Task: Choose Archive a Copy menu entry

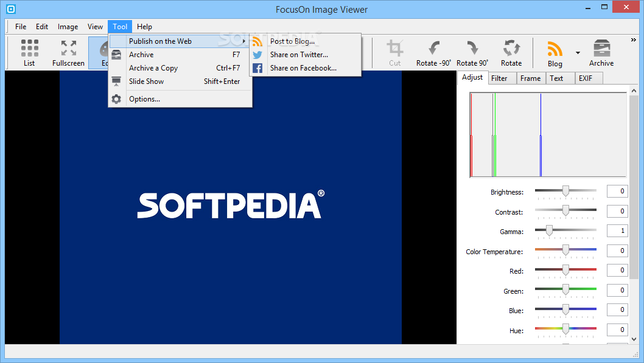Action: pos(180,68)
